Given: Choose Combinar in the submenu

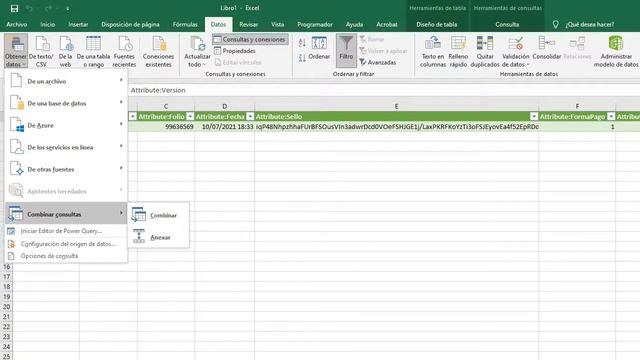Looking at the screenshot, I should 158,215.
